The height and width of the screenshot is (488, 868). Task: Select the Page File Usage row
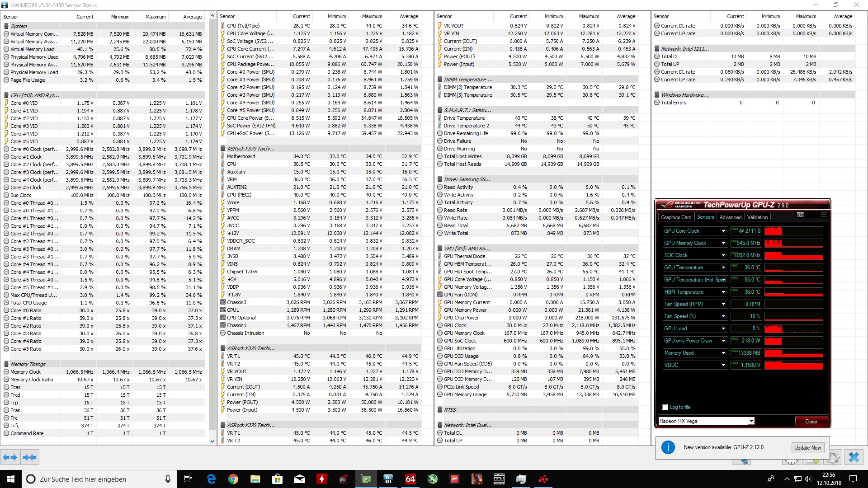[x=104, y=80]
